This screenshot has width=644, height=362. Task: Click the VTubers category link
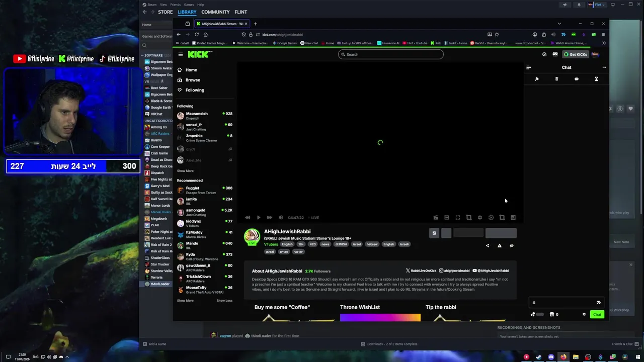click(x=271, y=244)
